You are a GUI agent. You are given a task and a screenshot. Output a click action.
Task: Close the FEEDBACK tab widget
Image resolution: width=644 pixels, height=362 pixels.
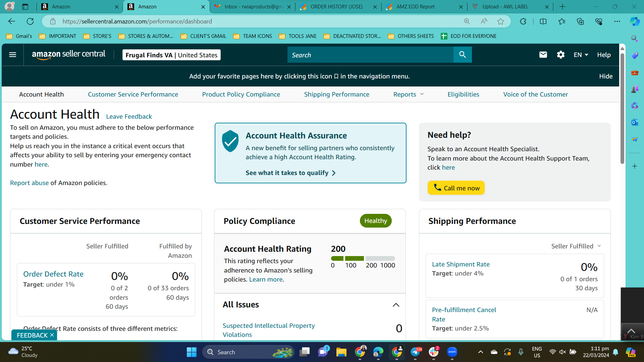[x=52, y=335]
